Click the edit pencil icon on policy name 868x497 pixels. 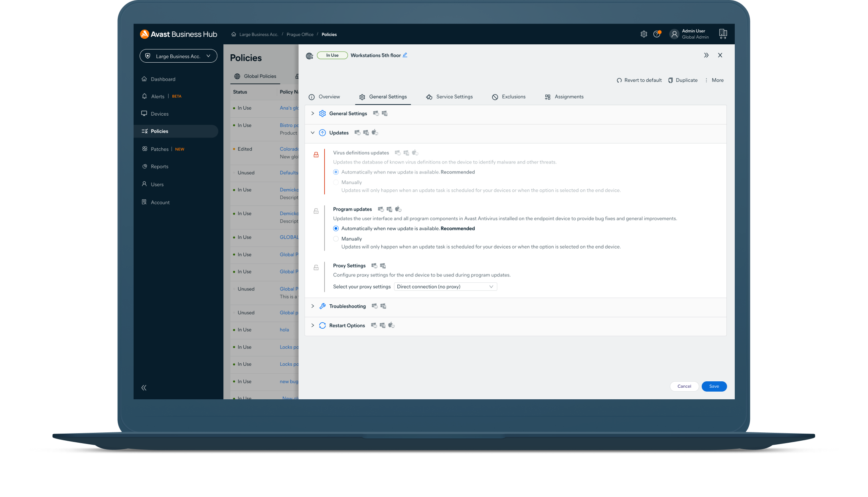point(405,55)
